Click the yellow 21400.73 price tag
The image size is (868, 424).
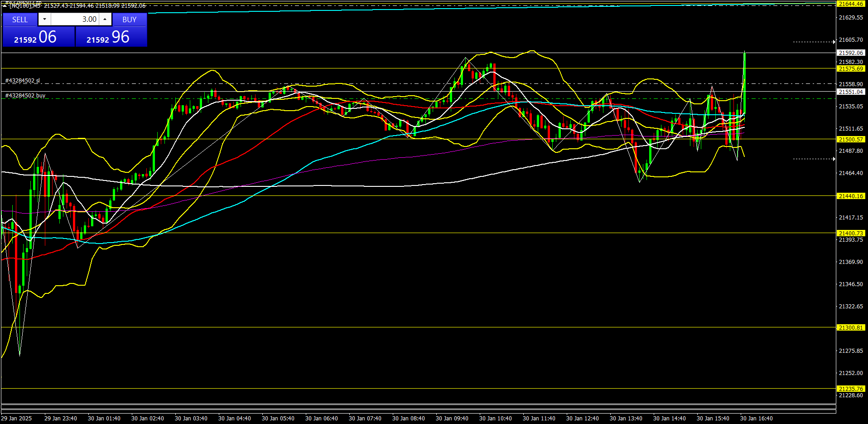pyautogui.click(x=850, y=233)
